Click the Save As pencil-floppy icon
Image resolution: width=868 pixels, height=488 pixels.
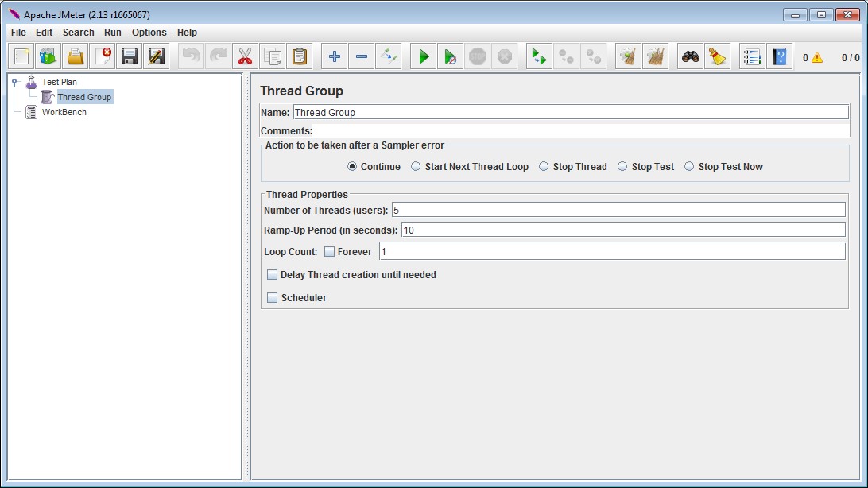(x=157, y=56)
